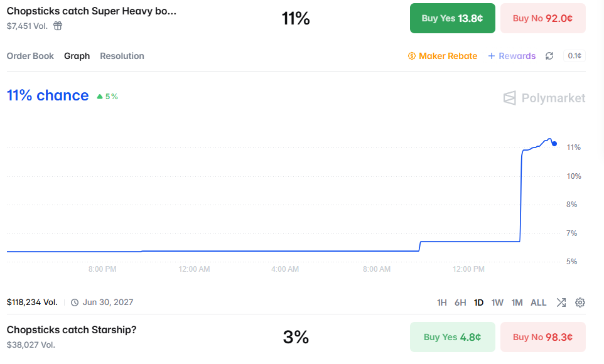Open the chart settings gear icon
Image resolution: width=604 pixels, height=364 pixels.
580,302
